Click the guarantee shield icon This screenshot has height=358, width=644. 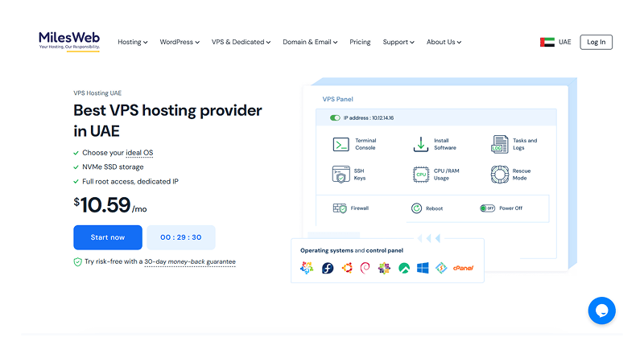[77, 262]
